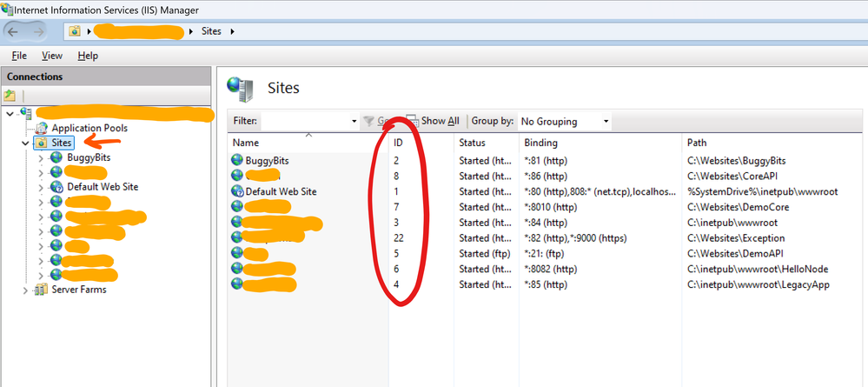The height and width of the screenshot is (387, 868).
Task: Sort sites by the Binding column header
Action: point(540,143)
